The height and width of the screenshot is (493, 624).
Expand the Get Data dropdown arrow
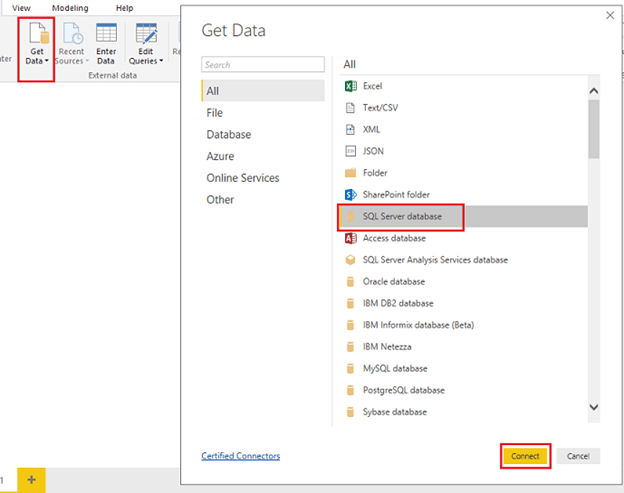pyautogui.click(x=47, y=61)
